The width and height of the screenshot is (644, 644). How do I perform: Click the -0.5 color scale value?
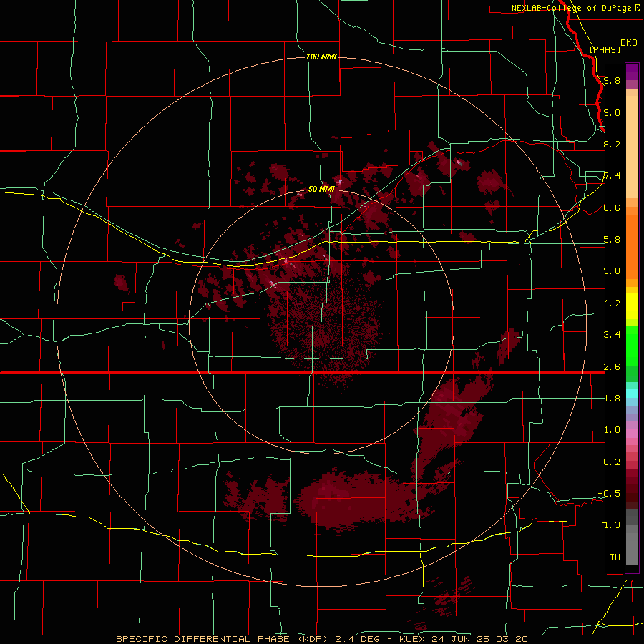609,493
